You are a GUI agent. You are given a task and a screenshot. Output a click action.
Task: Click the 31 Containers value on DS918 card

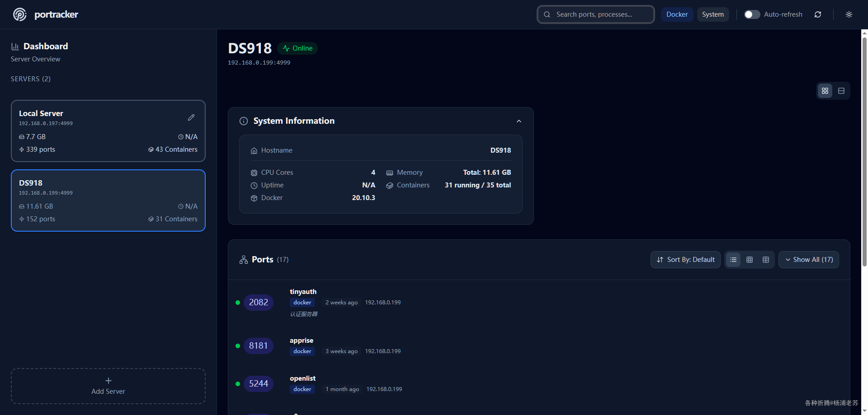pos(176,219)
